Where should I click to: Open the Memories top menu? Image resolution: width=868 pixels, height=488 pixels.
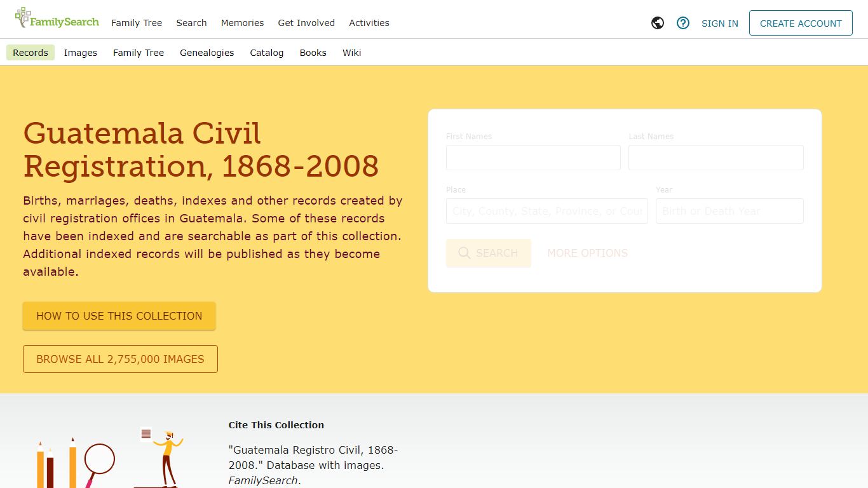click(242, 23)
